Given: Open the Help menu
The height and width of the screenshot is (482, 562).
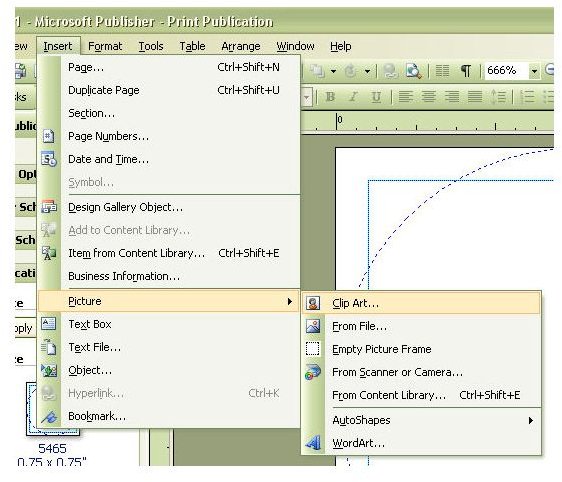Looking at the screenshot, I should [340, 46].
